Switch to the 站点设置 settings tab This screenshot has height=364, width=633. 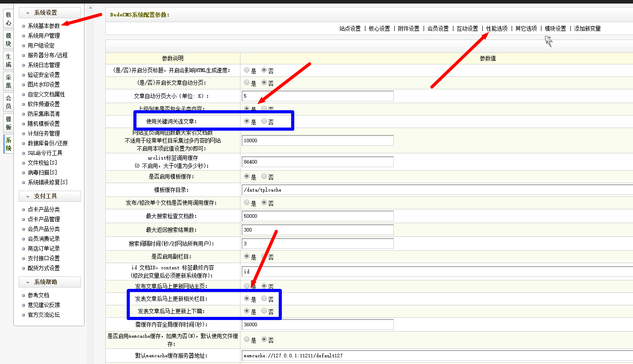click(350, 28)
